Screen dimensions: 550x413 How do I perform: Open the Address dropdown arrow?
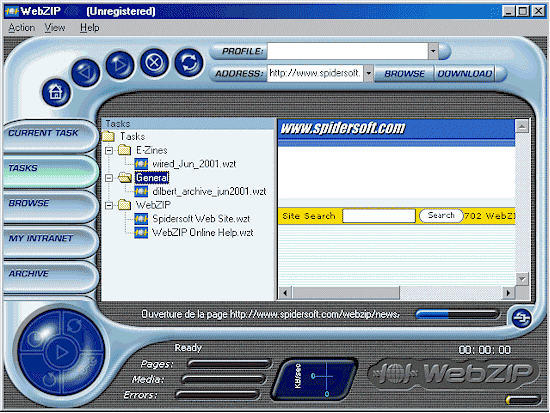tap(368, 74)
